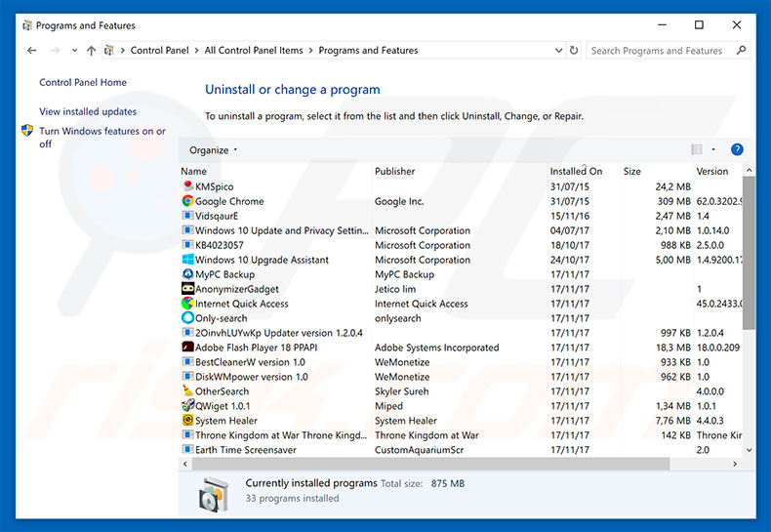Viewport: 771px width, 532px height.
Task: Expand the view options arrow
Action: (x=713, y=149)
